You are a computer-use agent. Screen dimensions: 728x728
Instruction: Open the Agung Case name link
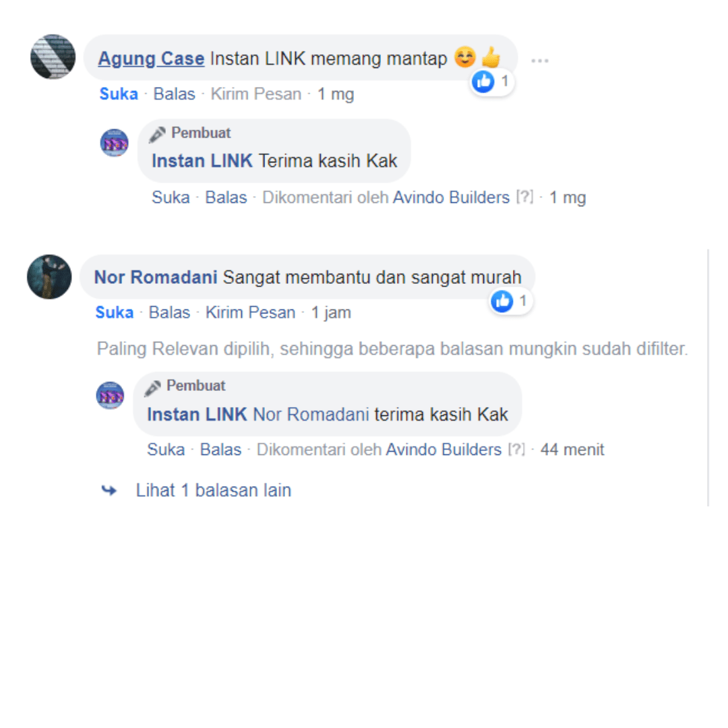pyautogui.click(x=151, y=59)
